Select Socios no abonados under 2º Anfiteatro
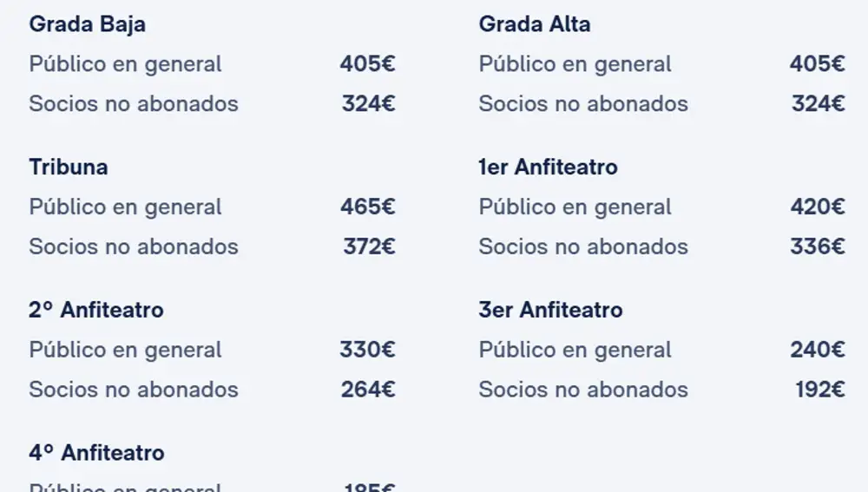868x492 pixels. coord(134,390)
